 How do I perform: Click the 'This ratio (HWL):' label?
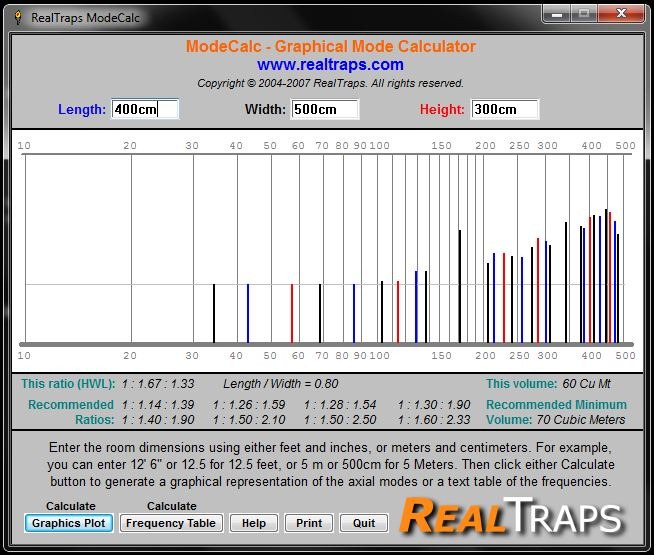68,384
